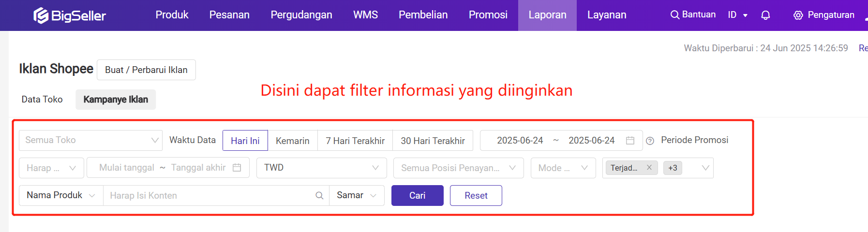This screenshot has width=868, height=232.
Task: Click the Bantuan search icon
Action: [x=675, y=15]
